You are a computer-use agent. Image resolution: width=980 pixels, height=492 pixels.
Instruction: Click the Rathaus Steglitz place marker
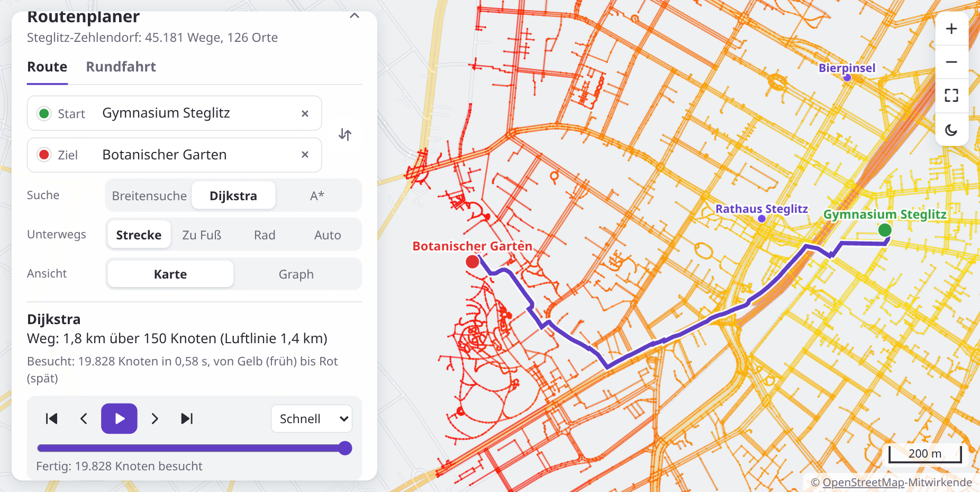761,219
